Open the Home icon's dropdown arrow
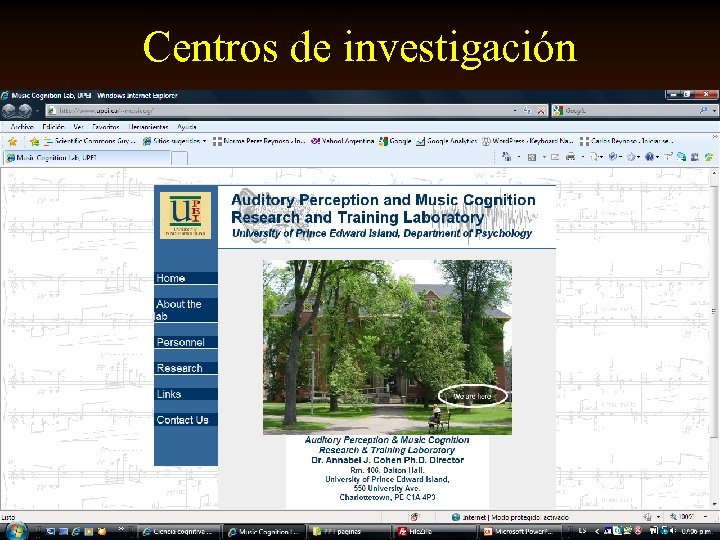 [519, 157]
